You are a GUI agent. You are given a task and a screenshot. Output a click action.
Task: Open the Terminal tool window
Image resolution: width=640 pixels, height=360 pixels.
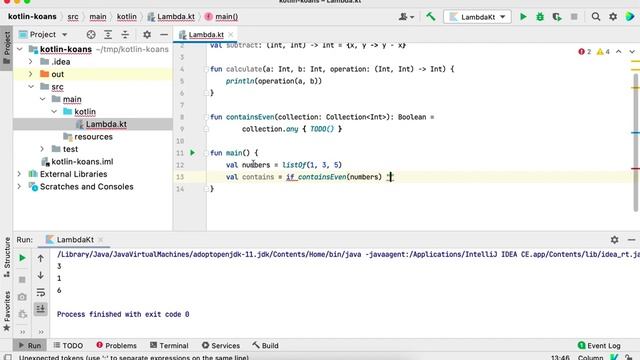[x=169, y=345]
